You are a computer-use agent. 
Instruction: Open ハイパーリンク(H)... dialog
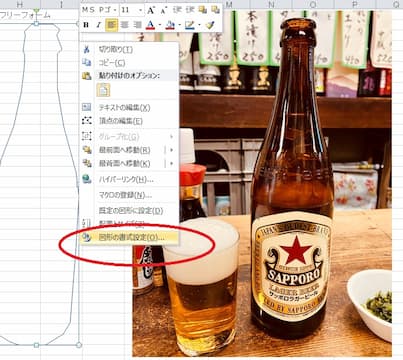tap(126, 179)
